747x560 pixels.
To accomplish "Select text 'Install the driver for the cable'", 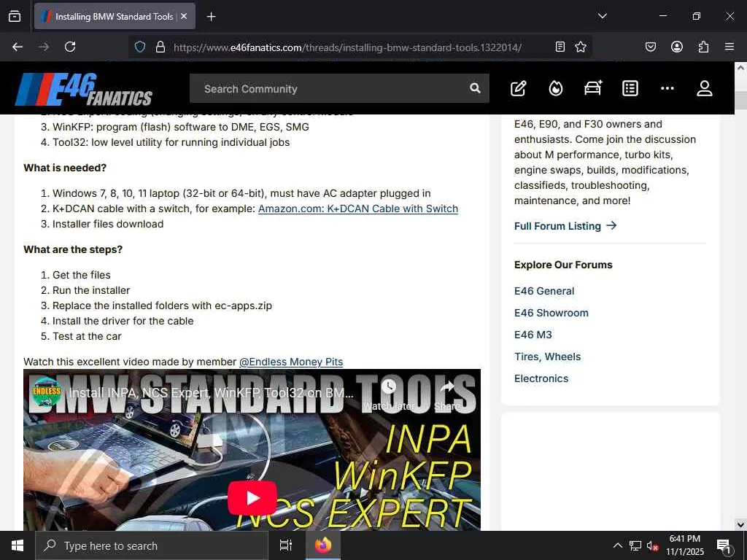I will (x=123, y=321).
